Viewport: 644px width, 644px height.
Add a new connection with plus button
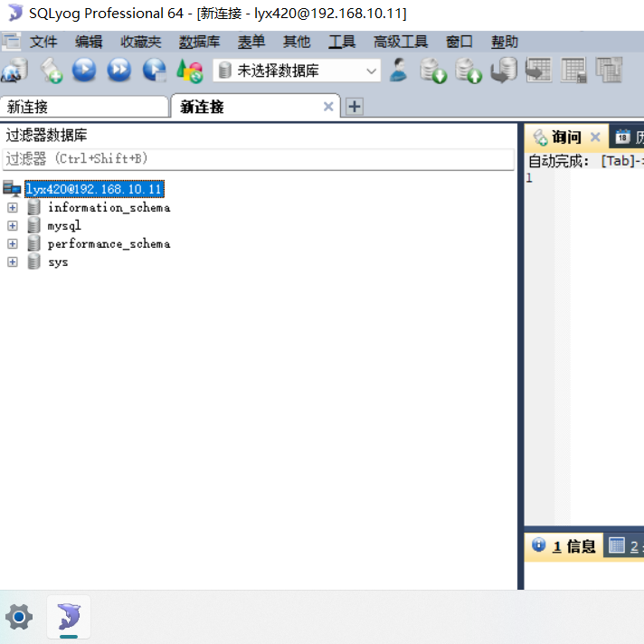[x=355, y=107]
